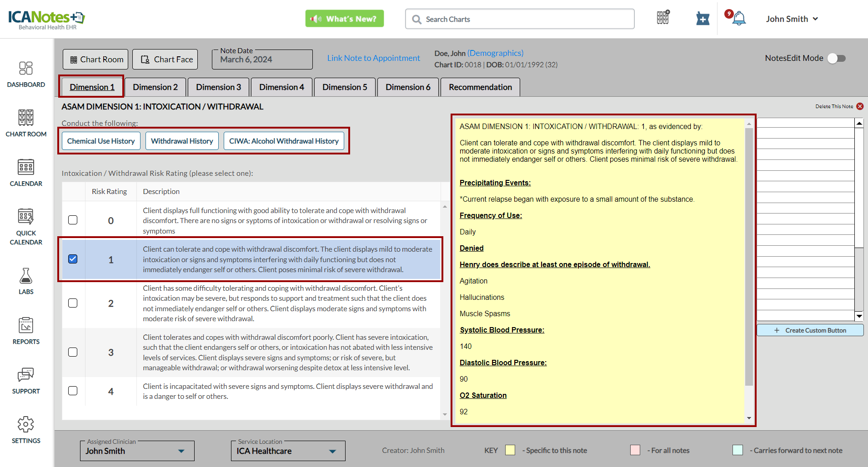Open the Reports icon in sidebar

point(26,325)
